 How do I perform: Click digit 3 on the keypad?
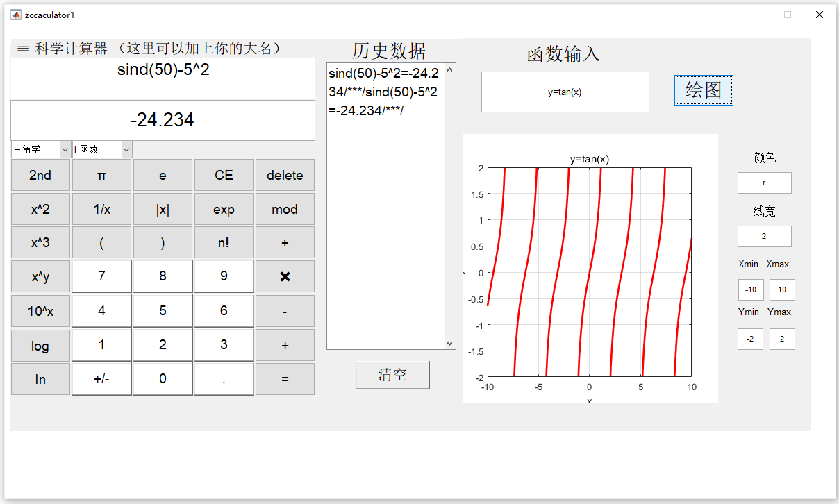click(x=224, y=345)
